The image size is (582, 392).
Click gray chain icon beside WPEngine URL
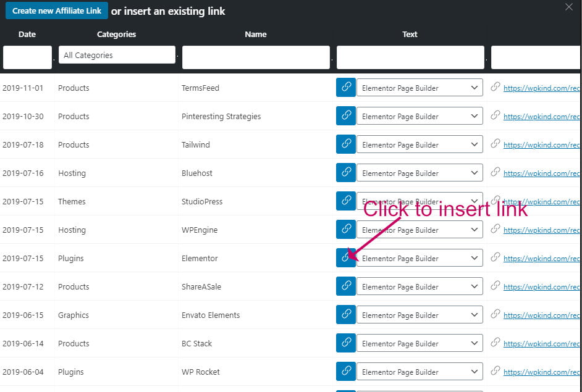coord(495,229)
